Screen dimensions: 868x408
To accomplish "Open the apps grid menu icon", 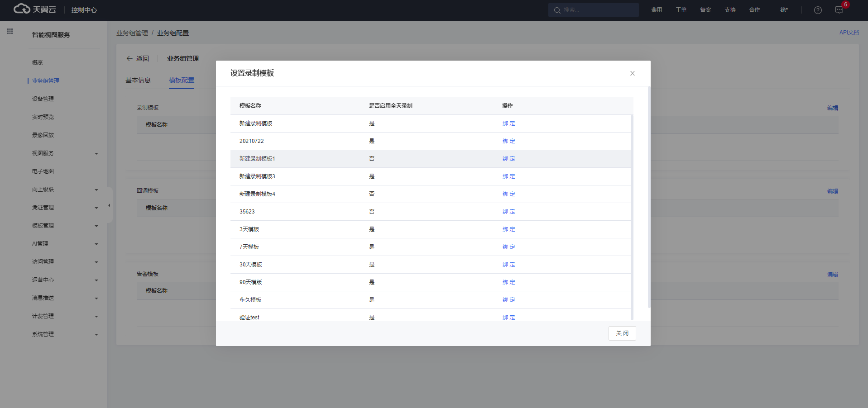I will (x=10, y=31).
